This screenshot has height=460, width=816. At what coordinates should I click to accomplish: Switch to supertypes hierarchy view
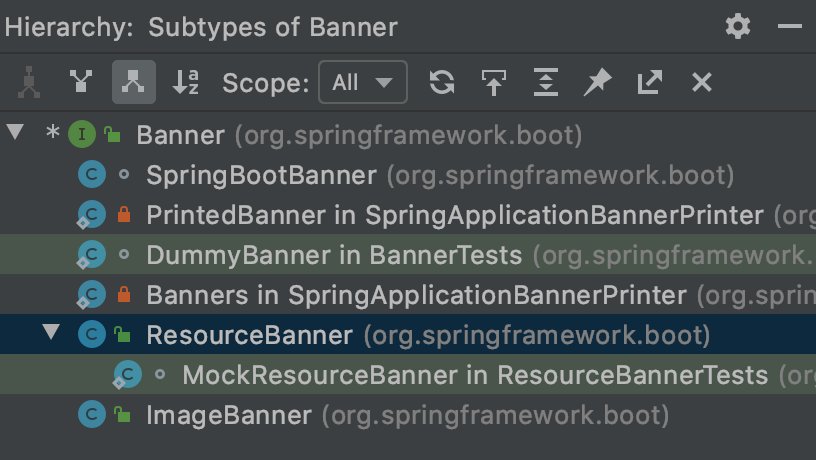(81, 83)
